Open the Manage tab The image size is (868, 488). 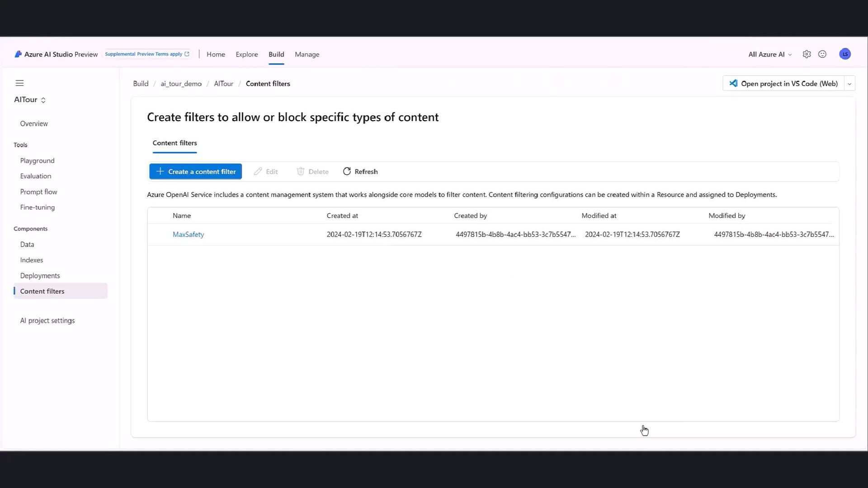tap(307, 54)
